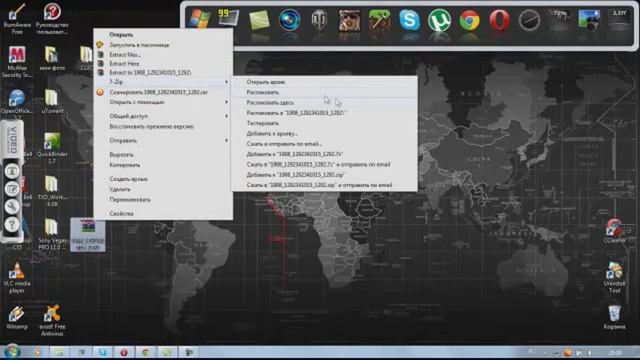Click the Windows logo icon in the top dock
This screenshot has height=360, width=640.
click(x=200, y=19)
